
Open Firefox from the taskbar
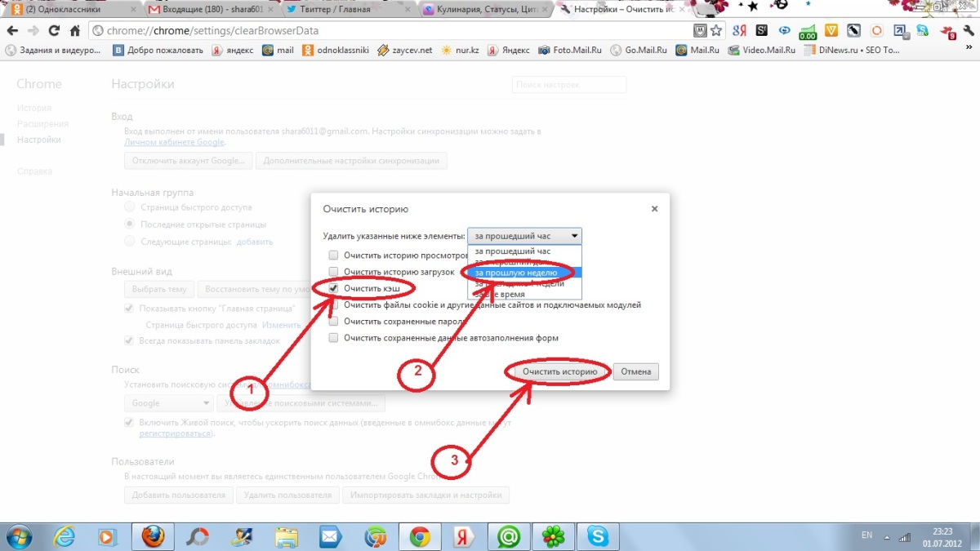click(153, 536)
